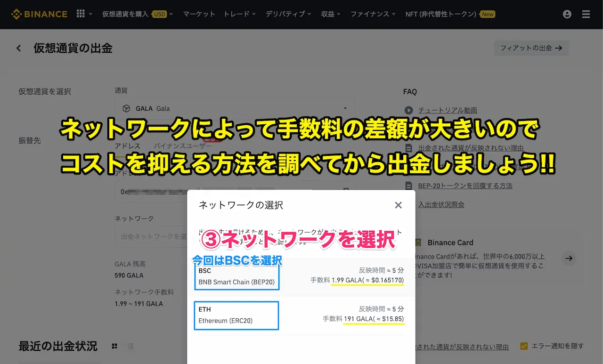The height and width of the screenshot is (364, 603).
Task: Expand the 収益 menu
Action: tap(331, 14)
